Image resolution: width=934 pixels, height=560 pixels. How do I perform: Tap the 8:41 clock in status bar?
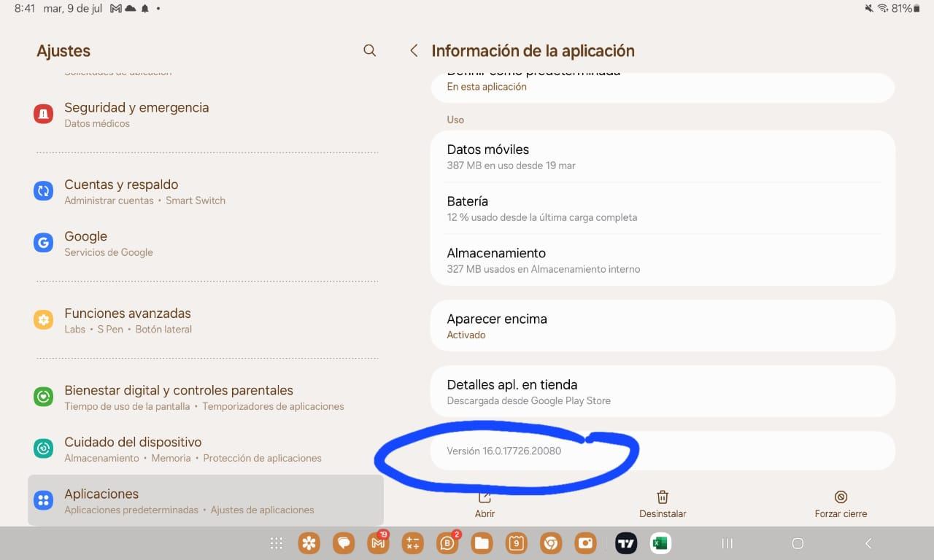[x=25, y=9]
